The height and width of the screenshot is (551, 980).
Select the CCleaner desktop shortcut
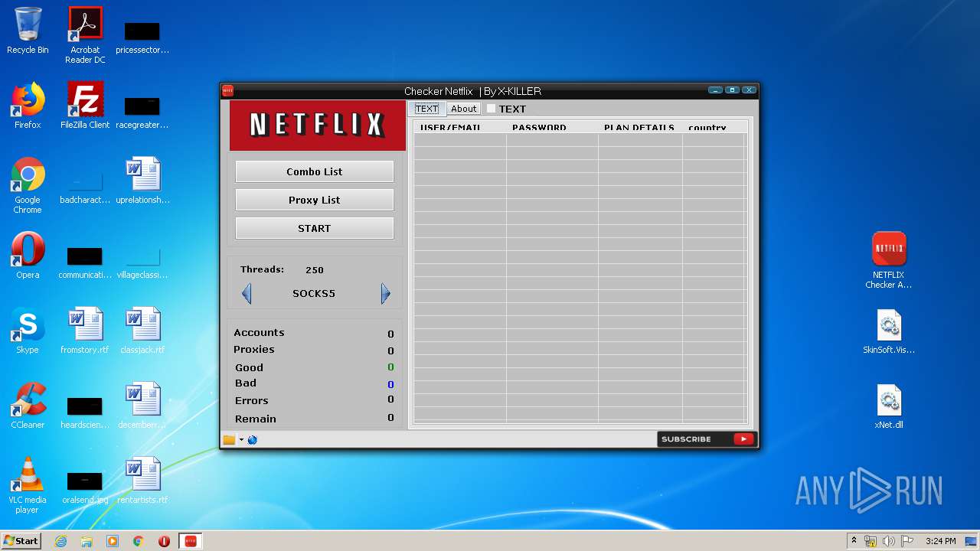pos(28,406)
